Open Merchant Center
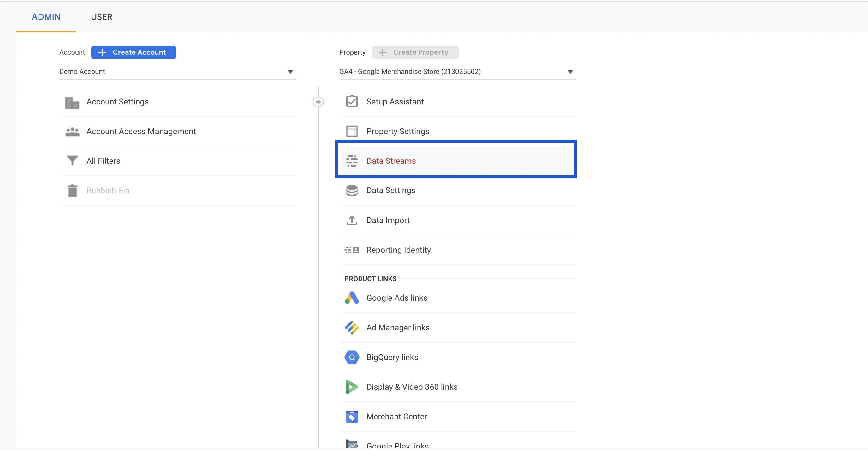This screenshot has height=450, width=868. click(x=458, y=417)
